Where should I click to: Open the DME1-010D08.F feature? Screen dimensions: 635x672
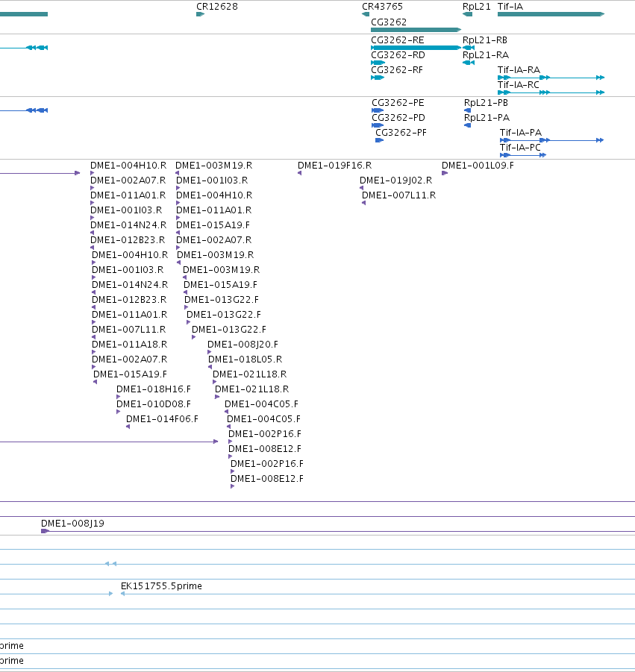tap(119, 412)
